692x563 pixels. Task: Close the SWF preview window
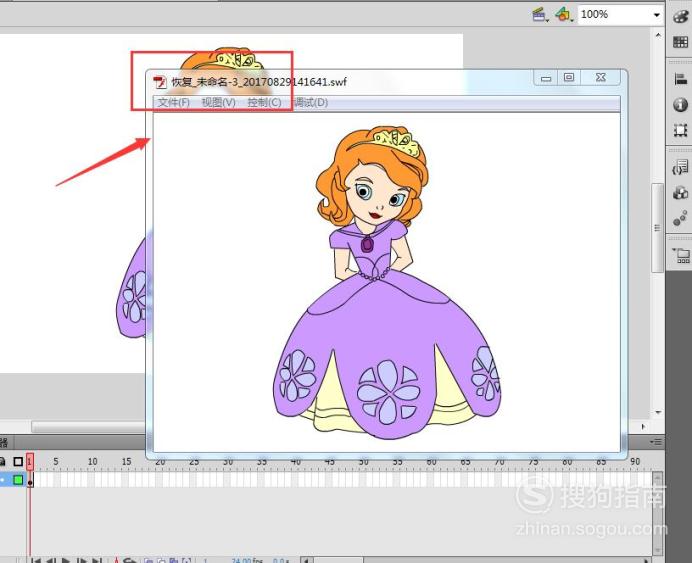[x=600, y=78]
